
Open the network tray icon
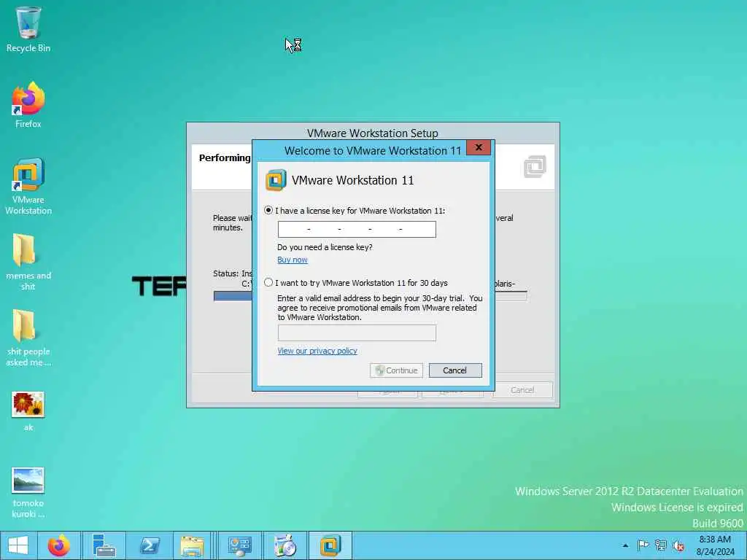(x=660, y=545)
